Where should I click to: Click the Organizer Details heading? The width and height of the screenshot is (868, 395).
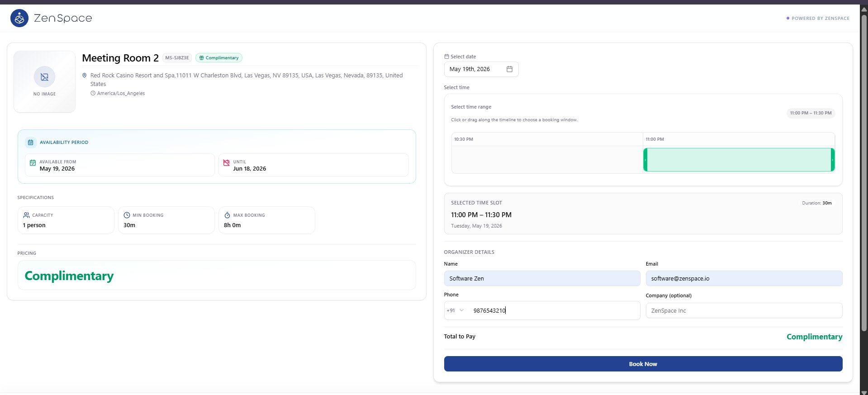tap(469, 252)
